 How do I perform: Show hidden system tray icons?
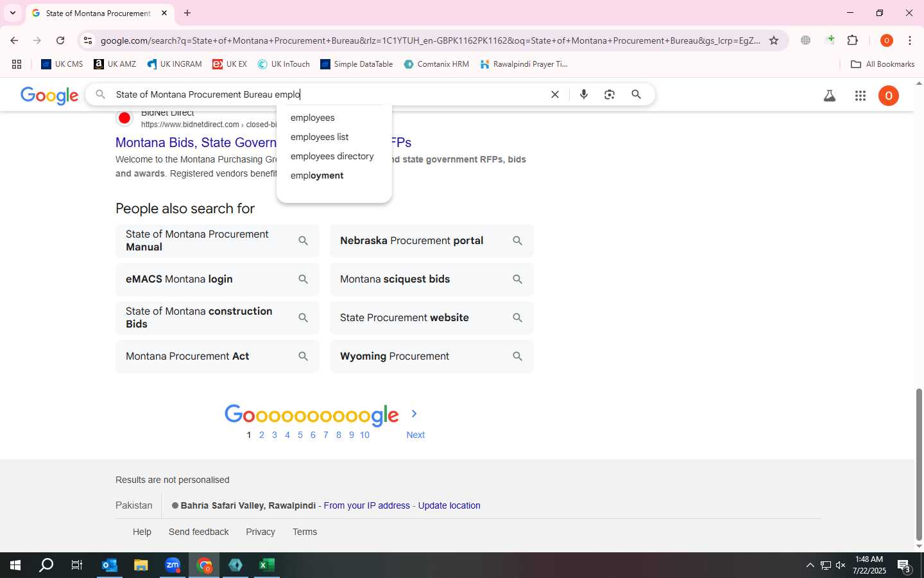(x=810, y=565)
